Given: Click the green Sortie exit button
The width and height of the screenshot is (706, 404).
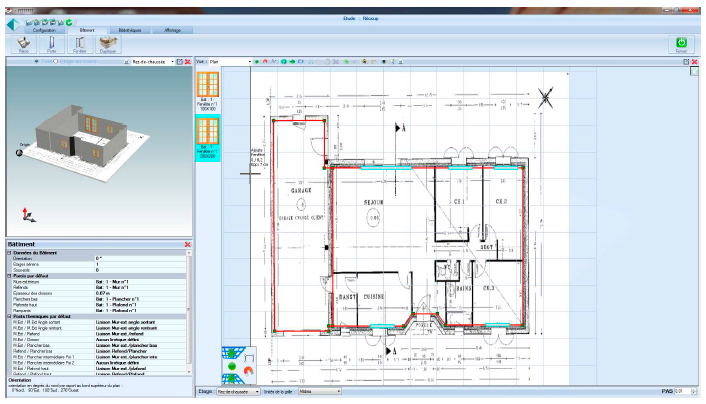Looking at the screenshot, I should coord(681,44).
